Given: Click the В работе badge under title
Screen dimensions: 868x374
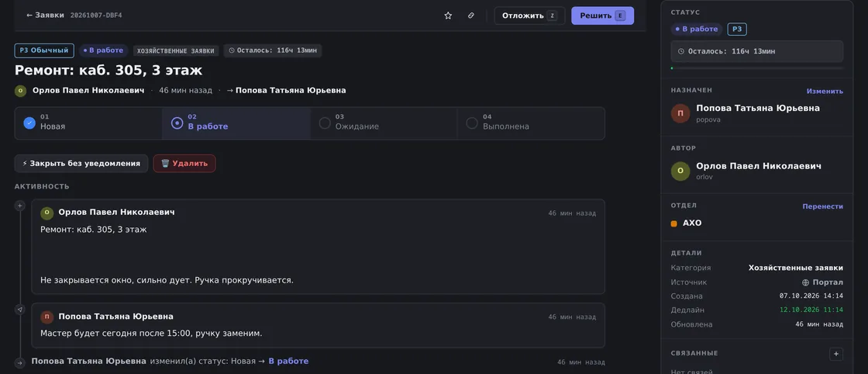Looking at the screenshot, I should pos(103,50).
